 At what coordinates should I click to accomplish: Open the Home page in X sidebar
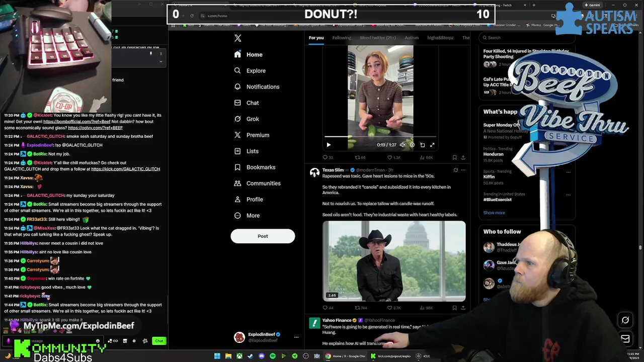pyautogui.click(x=249, y=54)
